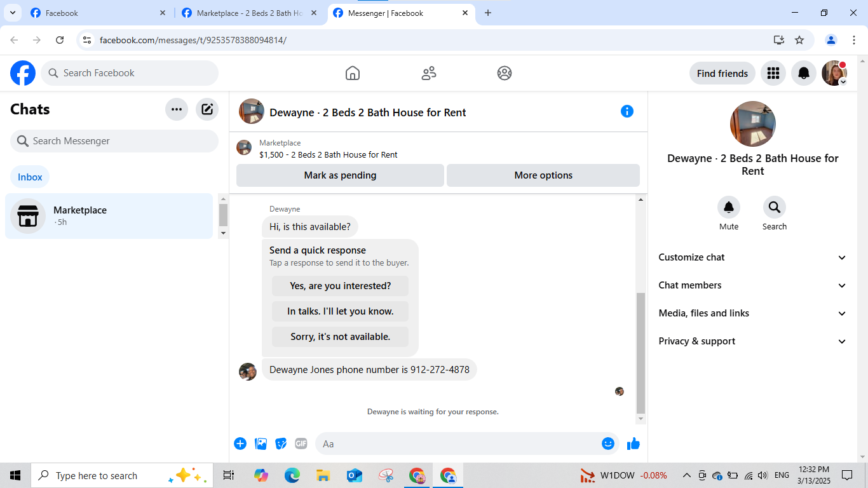868x488 pixels.
Task: Click the chat list scrollbar down arrow
Action: tap(223, 233)
